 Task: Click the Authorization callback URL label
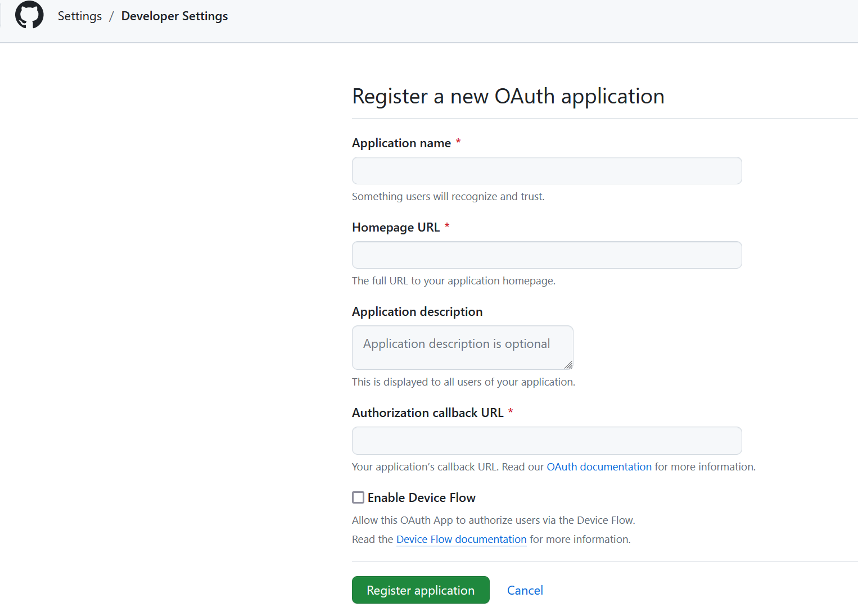tap(427, 413)
